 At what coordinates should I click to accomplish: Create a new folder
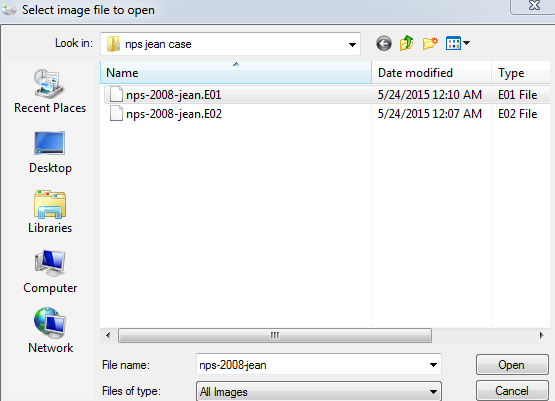[430, 44]
